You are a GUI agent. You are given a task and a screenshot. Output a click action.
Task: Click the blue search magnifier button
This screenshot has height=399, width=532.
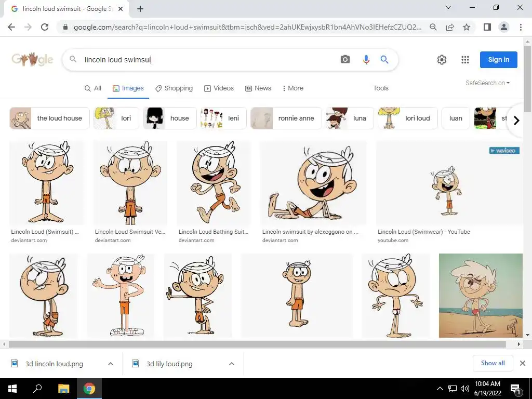click(x=384, y=59)
